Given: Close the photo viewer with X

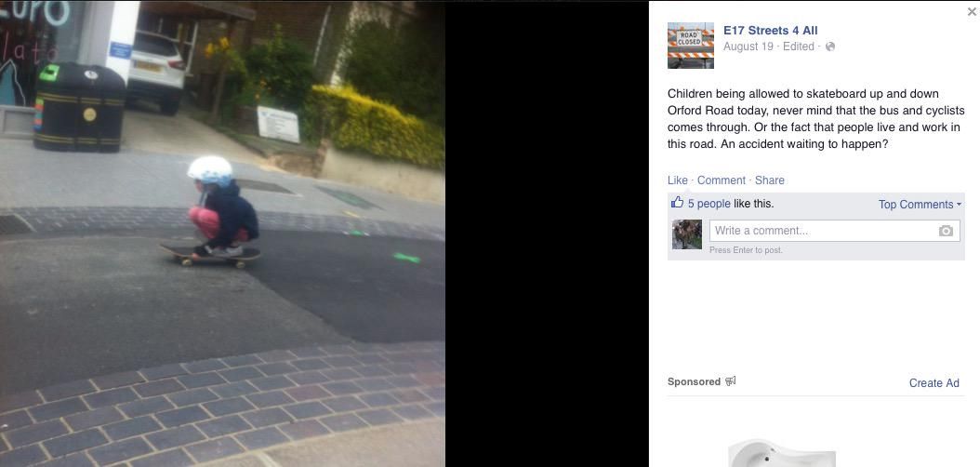Looking at the screenshot, I should click(972, 11).
